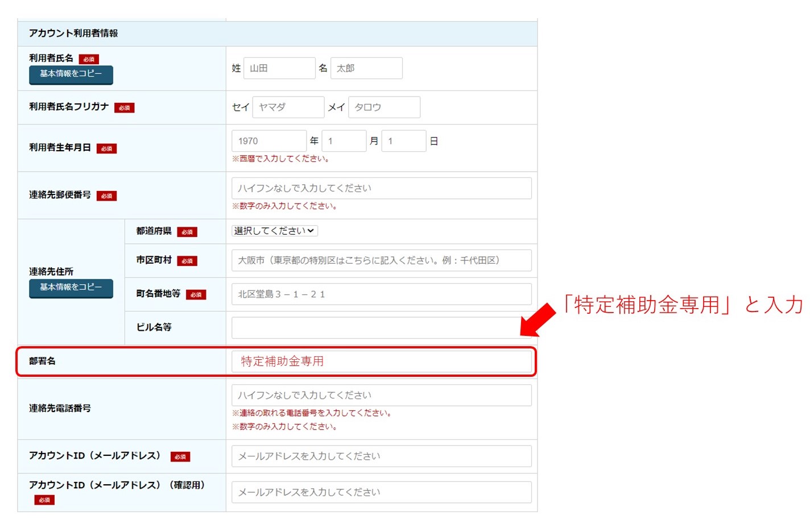810x532 pixels.
Task: Click the 必須 badge next to 利用者氏名フリガナ
Action: pos(124,107)
